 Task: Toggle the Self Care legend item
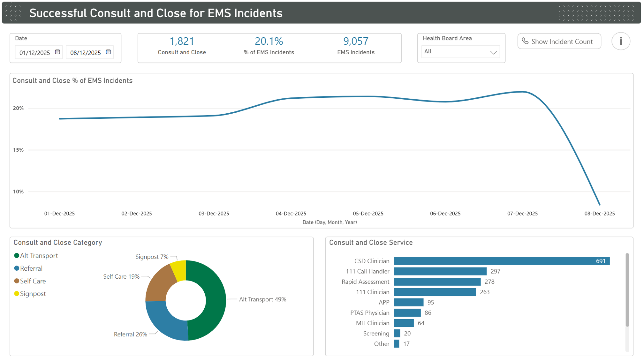(x=33, y=281)
